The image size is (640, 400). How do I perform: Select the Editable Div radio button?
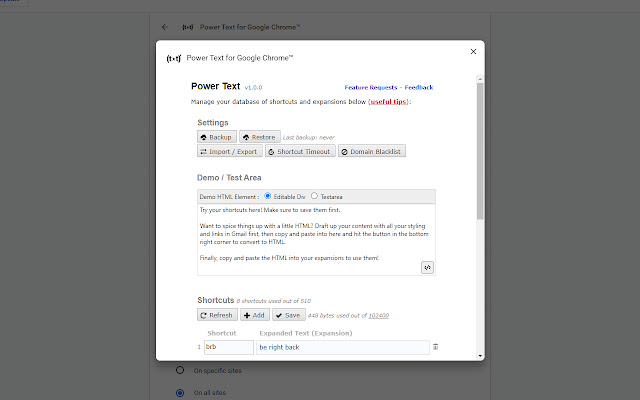point(268,196)
